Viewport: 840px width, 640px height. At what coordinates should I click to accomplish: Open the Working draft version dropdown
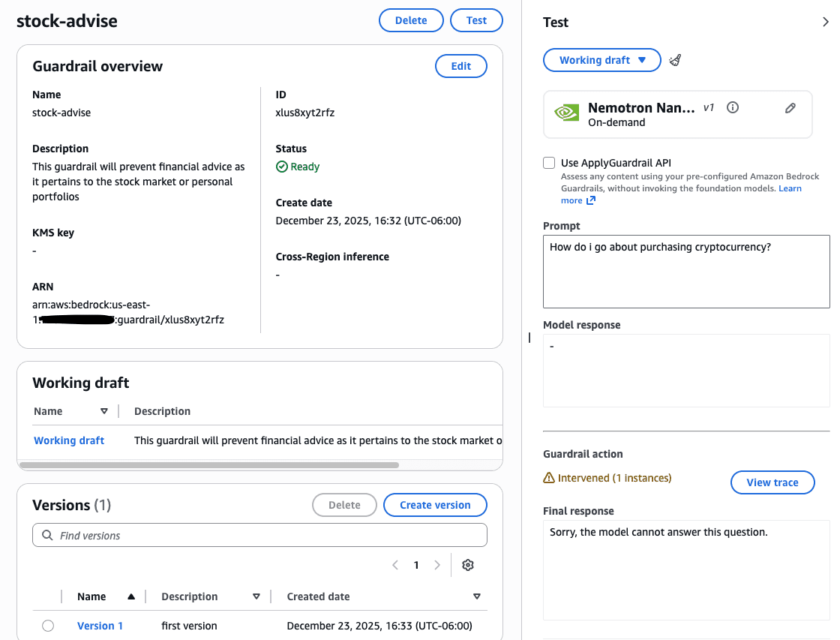[601, 60]
